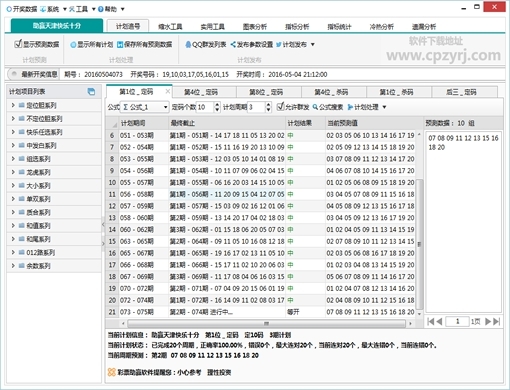510x390 pixels.
Task: Click the 计划处理 play icon
Action: click(x=350, y=107)
